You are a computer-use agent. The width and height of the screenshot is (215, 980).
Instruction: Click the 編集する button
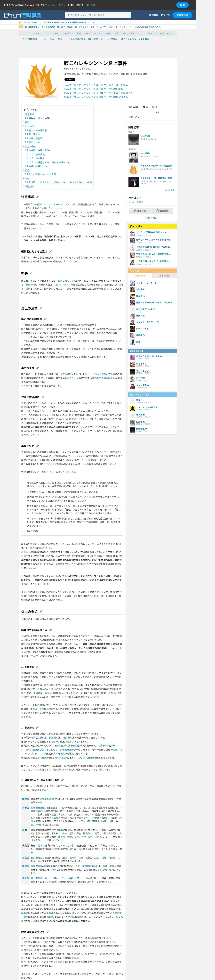(x=139, y=211)
